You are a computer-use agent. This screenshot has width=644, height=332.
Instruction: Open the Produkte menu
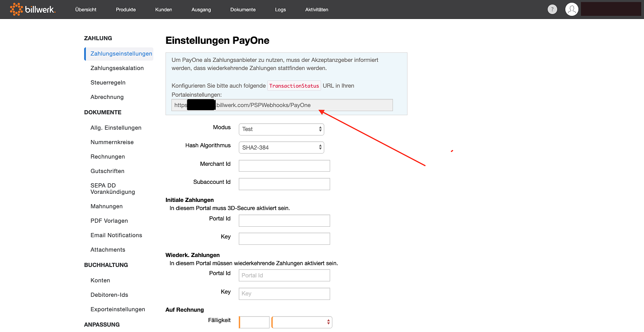click(126, 9)
